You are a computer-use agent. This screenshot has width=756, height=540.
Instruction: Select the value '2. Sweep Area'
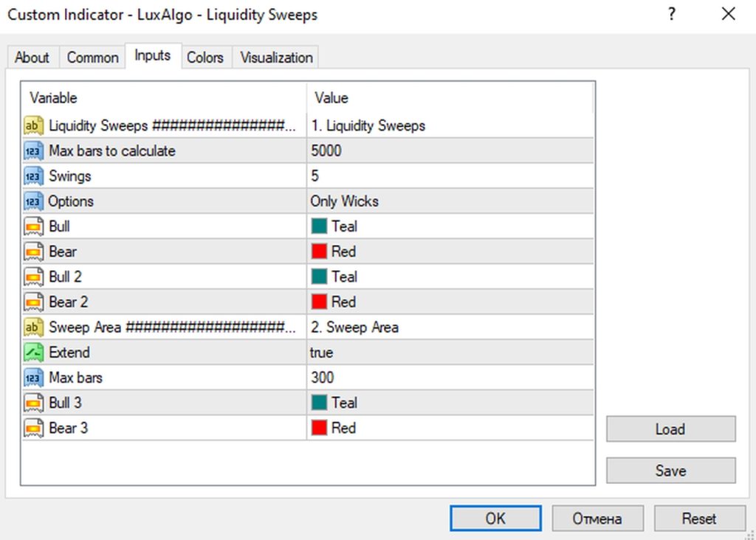354,327
